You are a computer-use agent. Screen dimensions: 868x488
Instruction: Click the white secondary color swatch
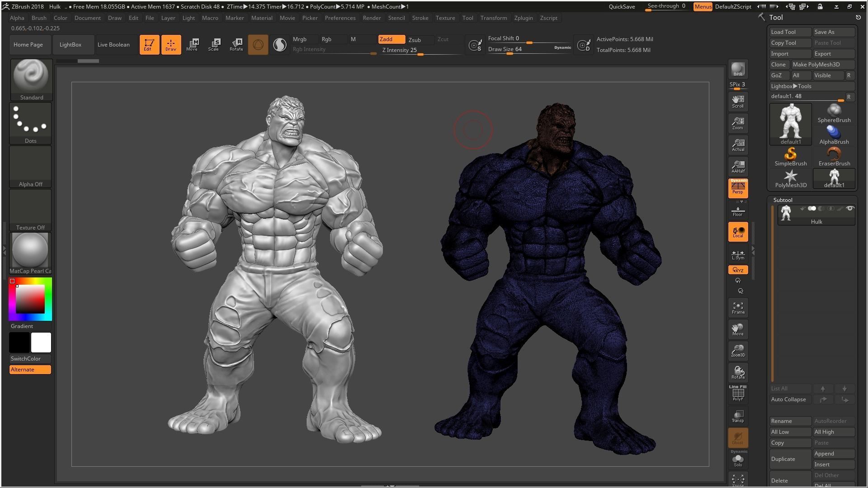pyautogui.click(x=41, y=343)
